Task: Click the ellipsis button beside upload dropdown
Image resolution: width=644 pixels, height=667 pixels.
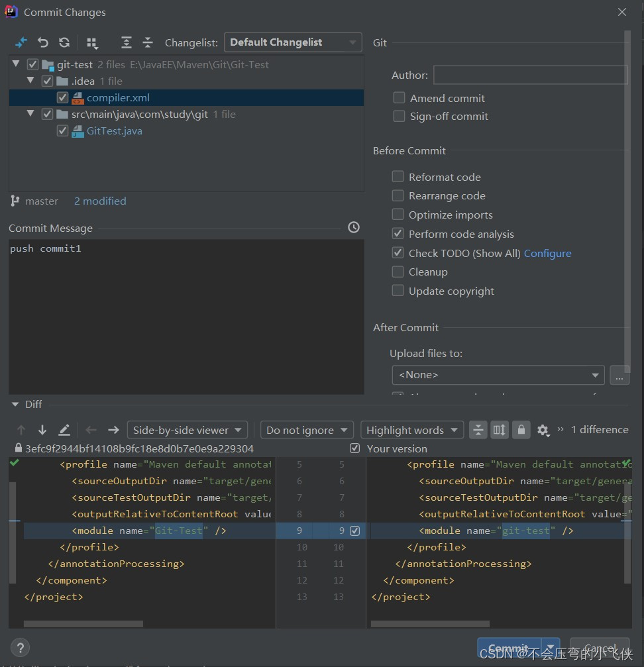Action: click(x=619, y=375)
